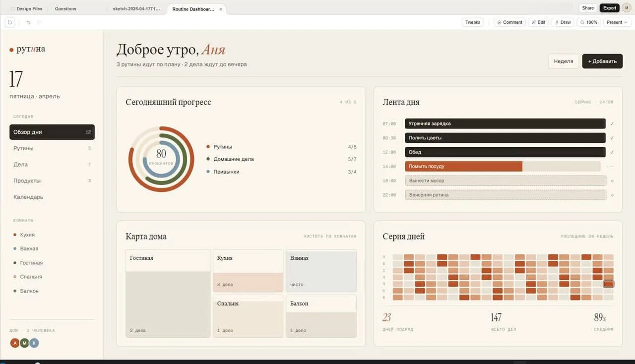Click the 100% zoom magnifier control

coord(589,22)
